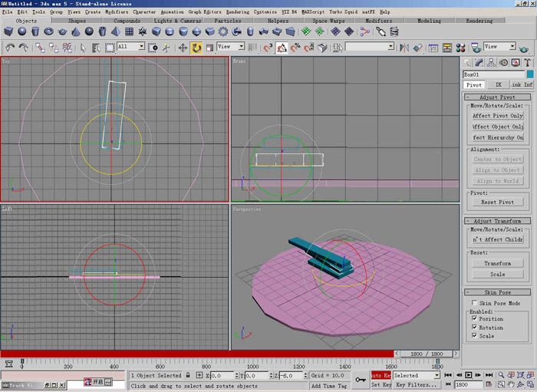Open the 'All' selection filter dropdown

click(131, 47)
